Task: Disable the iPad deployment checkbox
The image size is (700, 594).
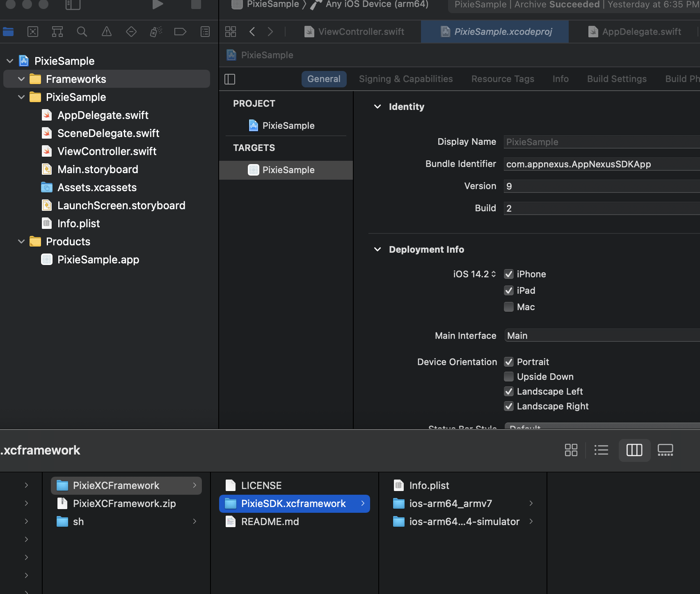Action: (x=508, y=290)
